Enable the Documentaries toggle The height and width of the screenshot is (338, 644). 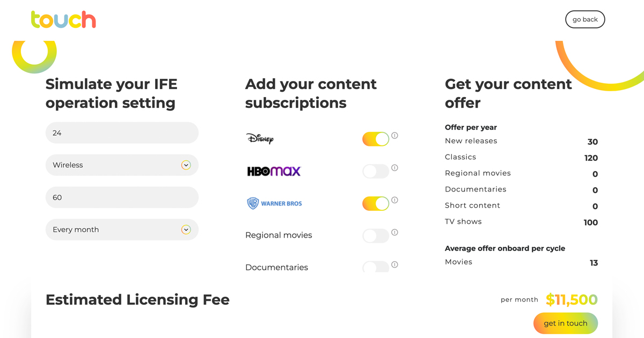[x=376, y=267]
